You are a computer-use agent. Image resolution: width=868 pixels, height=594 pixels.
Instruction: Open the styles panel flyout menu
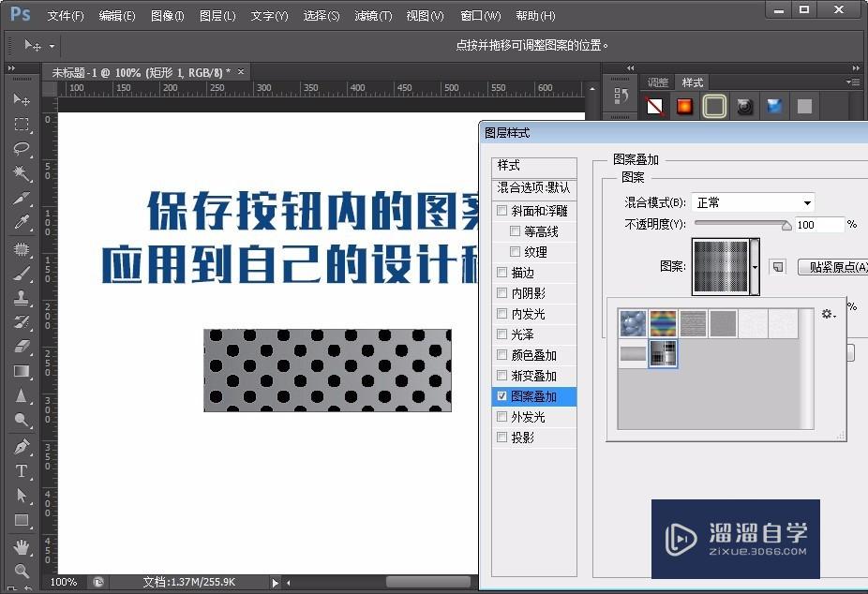[854, 82]
